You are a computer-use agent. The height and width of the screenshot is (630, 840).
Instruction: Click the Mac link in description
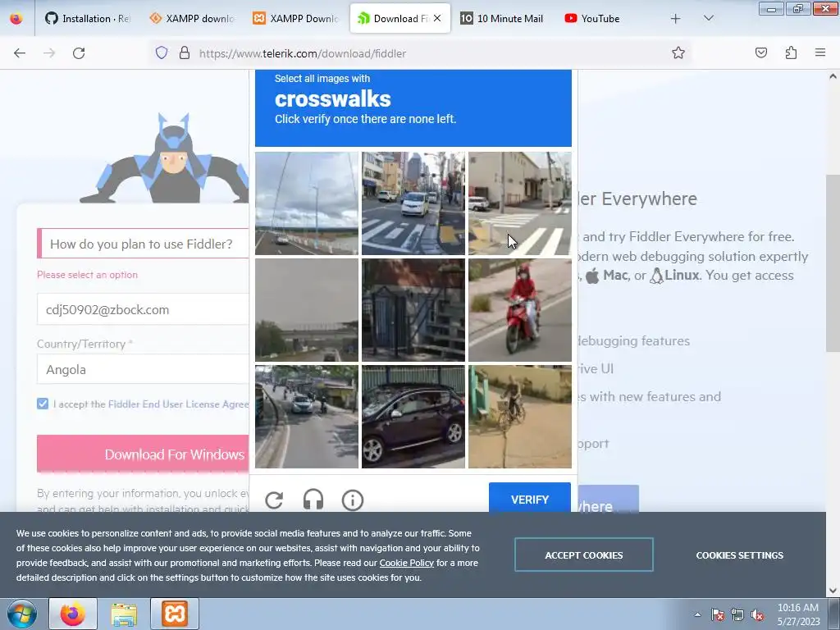[x=615, y=276]
